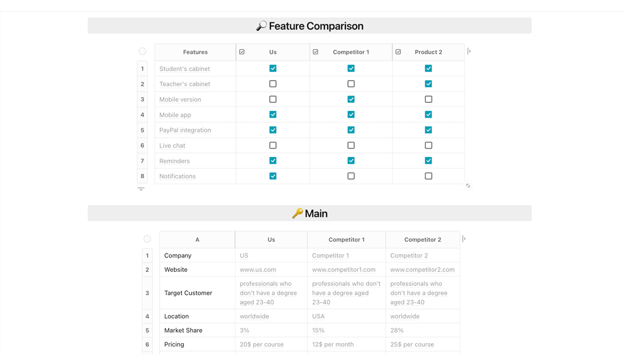The height and width of the screenshot is (364, 624).
Task: Enable Live chat checkbox under Us
Action: click(x=273, y=146)
